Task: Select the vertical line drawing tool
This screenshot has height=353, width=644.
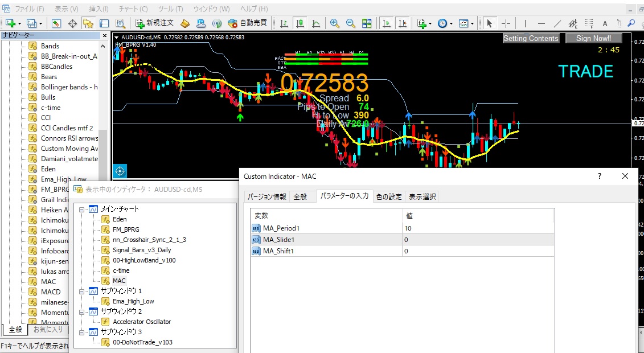Action: pyautogui.click(x=524, y=23)
